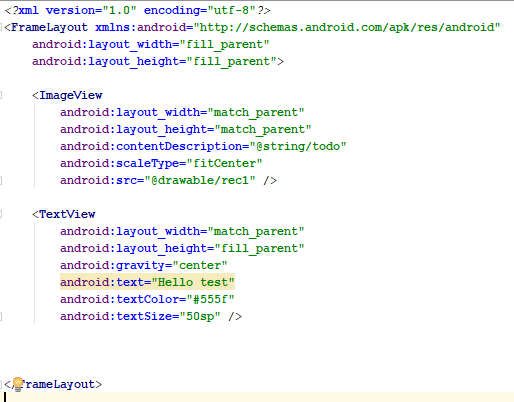Click the scaleType="fitCenter" attribute
Screen dimensions: 514x402
(161, 163)
